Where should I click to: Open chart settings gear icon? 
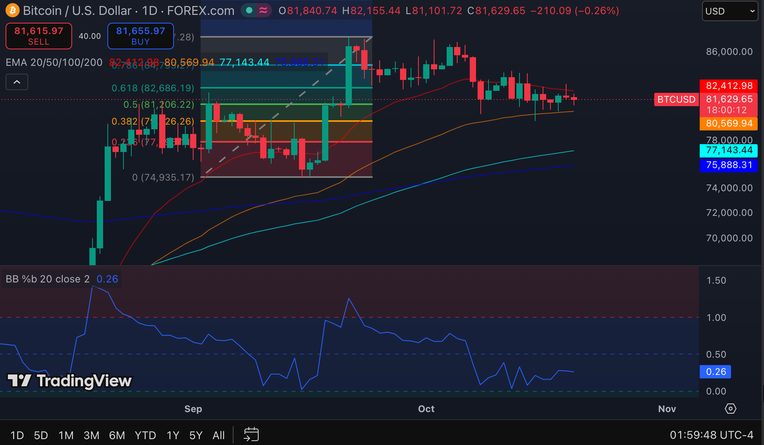click(x=730, y=408)
